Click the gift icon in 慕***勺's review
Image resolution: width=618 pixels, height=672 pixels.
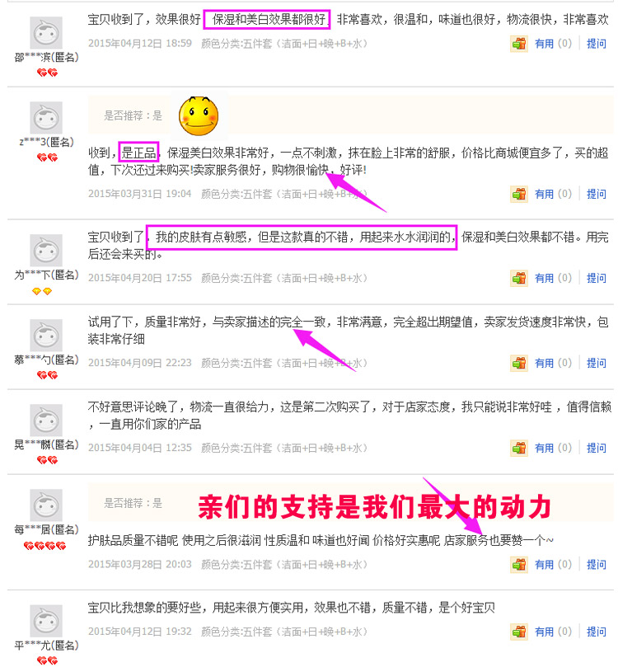[518, 363]
